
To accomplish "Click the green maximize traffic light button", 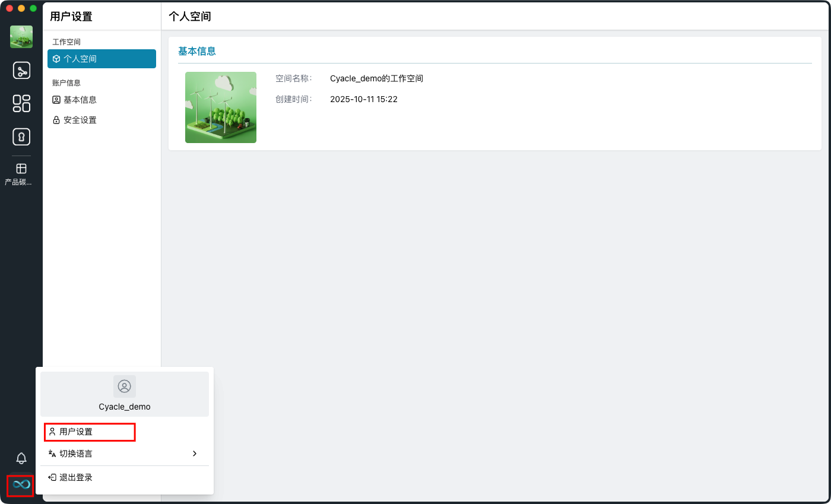I will point(34,8).
